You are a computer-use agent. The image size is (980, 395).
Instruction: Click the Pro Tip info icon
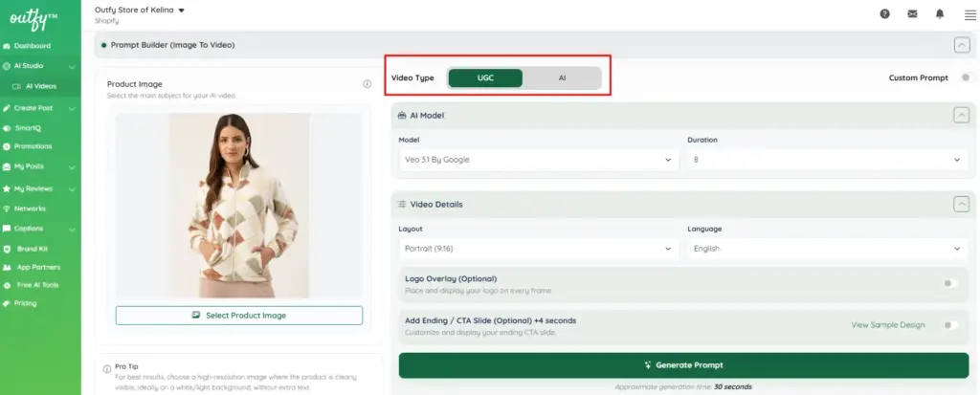tap(107, 369)
